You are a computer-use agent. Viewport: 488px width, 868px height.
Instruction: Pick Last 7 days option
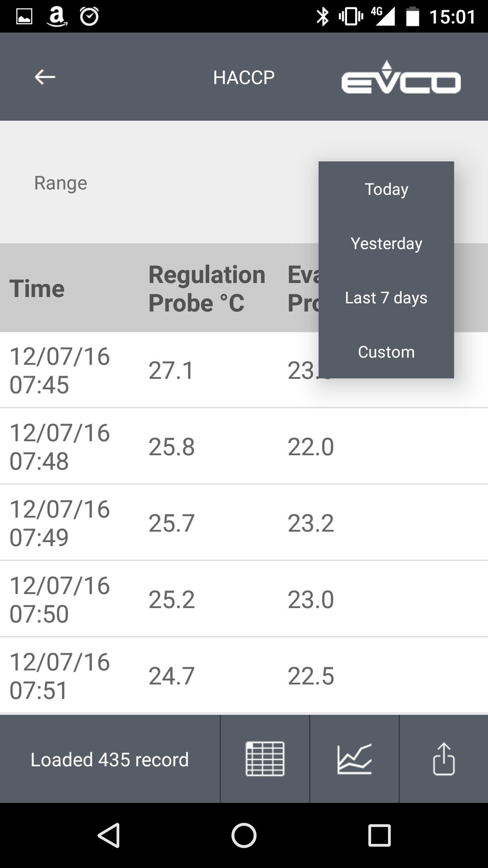coord(386,297)
